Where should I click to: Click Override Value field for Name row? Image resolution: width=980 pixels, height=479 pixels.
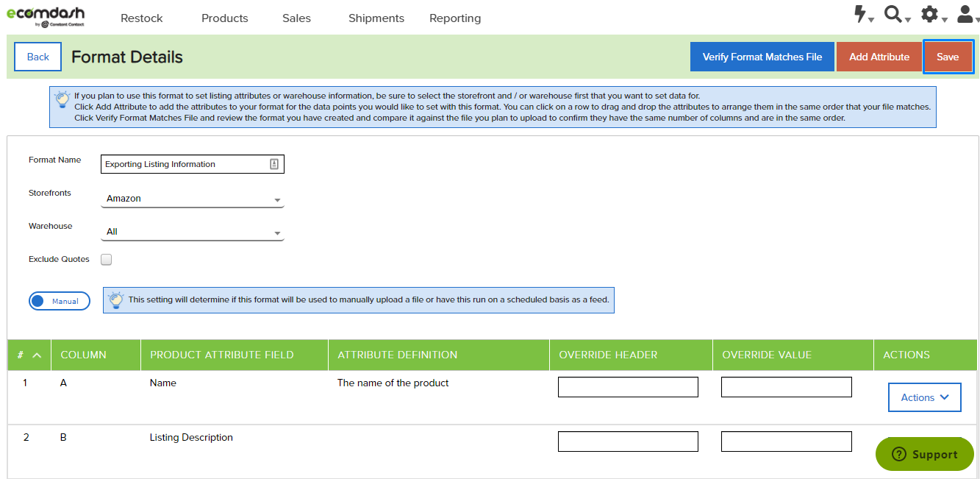tap(787, 387)
